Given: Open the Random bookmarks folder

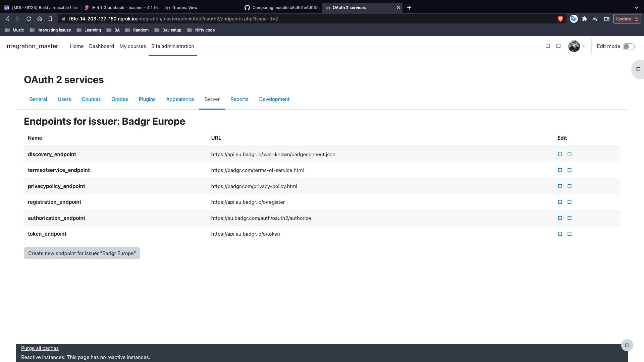Looking at the screenshot, I should (x=137, y=30).
